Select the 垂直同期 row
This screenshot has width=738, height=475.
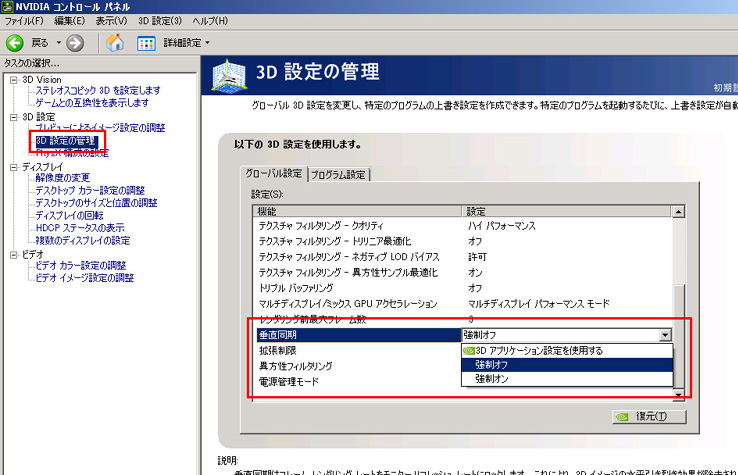359,335
